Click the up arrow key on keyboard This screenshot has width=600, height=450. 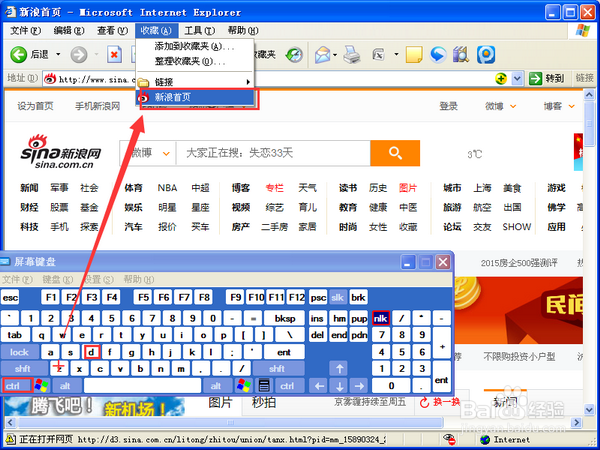click(339, 368)
